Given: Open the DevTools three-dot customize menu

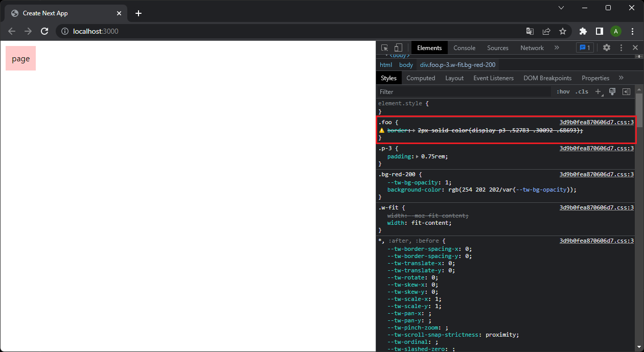Looking at the screenshot, I should (x=621, y=48).
